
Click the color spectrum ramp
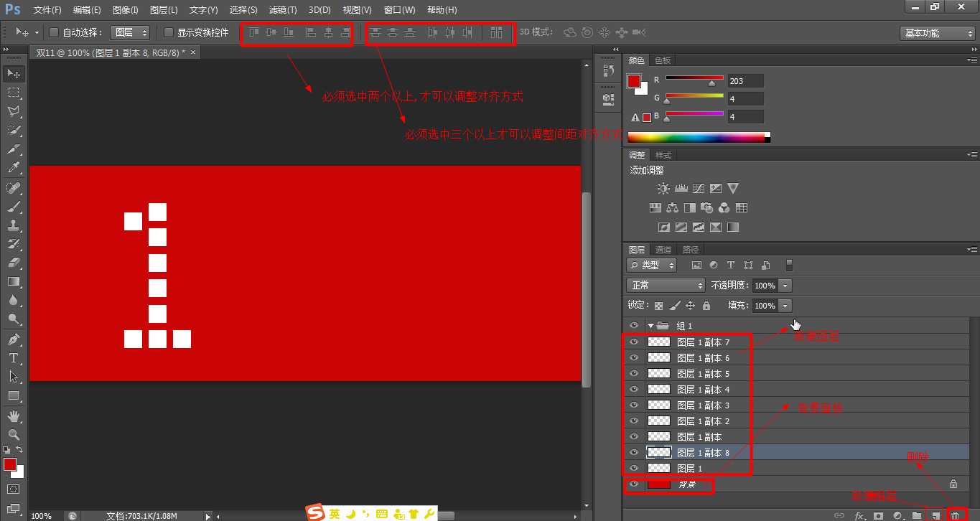pos(699,137)
